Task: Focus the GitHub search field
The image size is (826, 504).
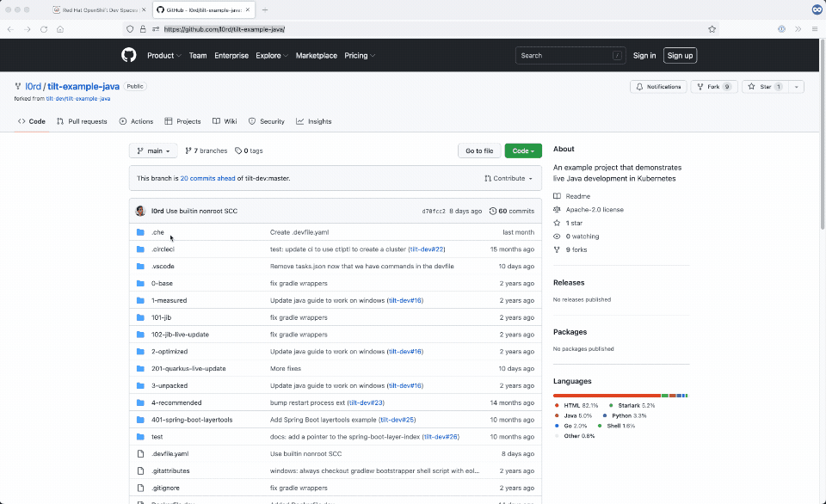Action: [x=570, y=55]
